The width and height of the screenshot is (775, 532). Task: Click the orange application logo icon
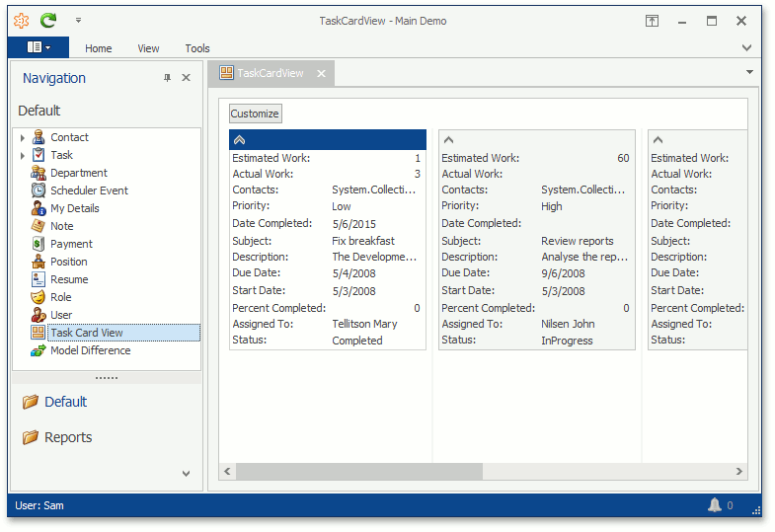(22, 21)
